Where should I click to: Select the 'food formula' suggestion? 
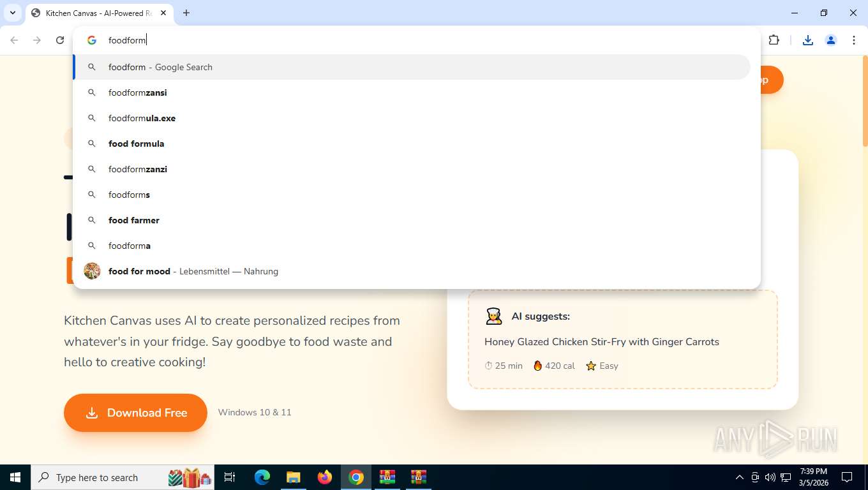click(412, 144)
